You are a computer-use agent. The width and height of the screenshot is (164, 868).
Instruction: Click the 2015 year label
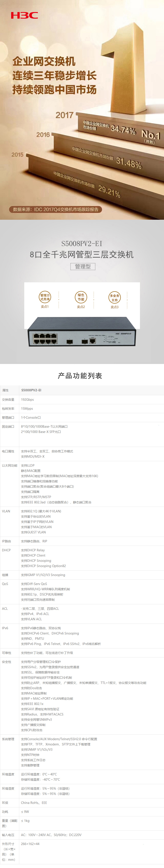[17, 154]
